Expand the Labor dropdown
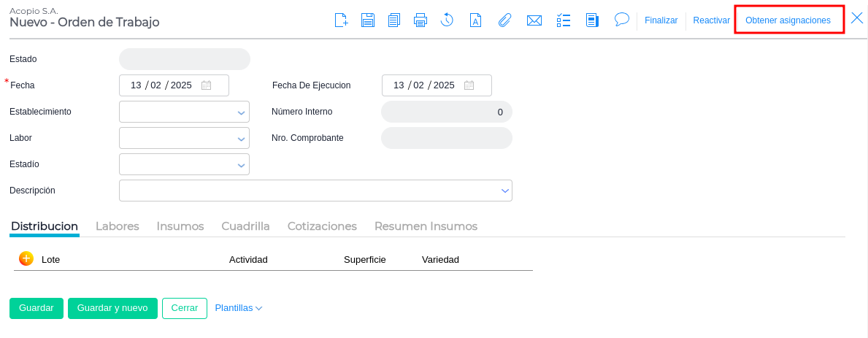The image size is (868, 338). [x=241, y=139]
